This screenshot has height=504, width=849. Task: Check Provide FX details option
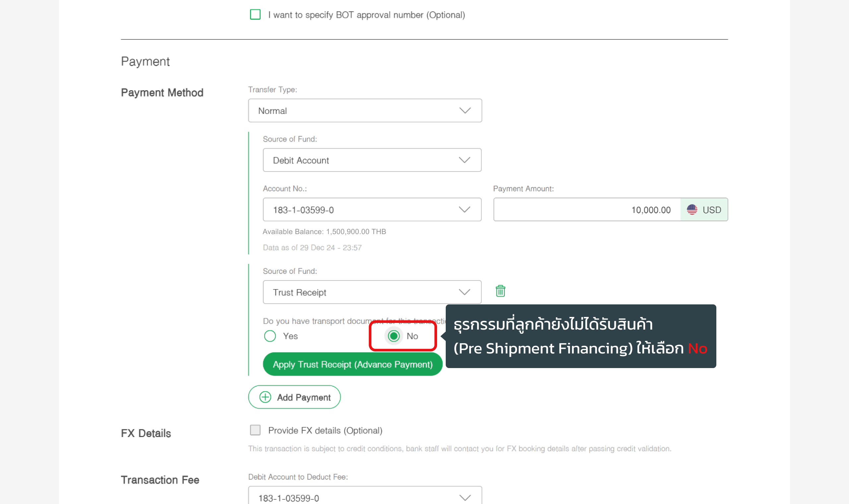pyautogui.click(x=255, y=430)
